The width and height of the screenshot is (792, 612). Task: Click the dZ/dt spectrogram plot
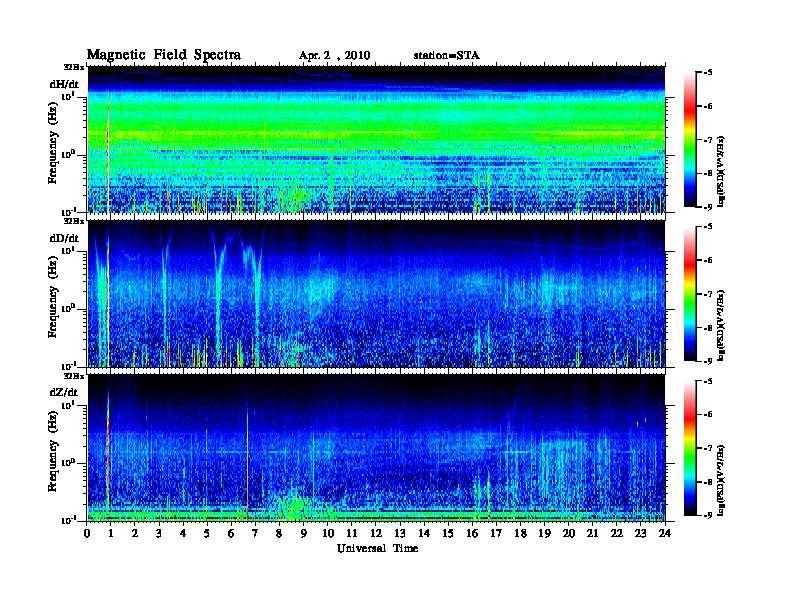tap(377, 448)
